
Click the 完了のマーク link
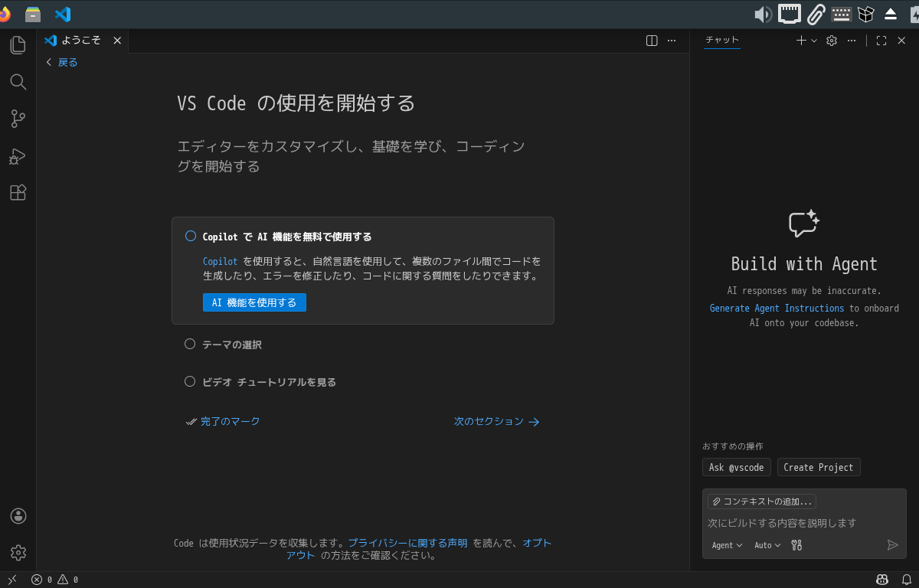[x=223, y=421]
